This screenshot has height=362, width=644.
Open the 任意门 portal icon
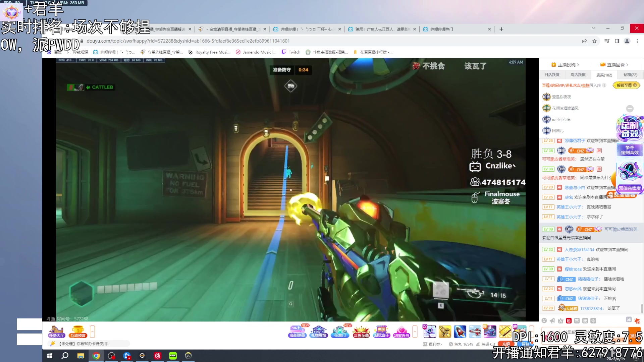click(x=340, y=331)
